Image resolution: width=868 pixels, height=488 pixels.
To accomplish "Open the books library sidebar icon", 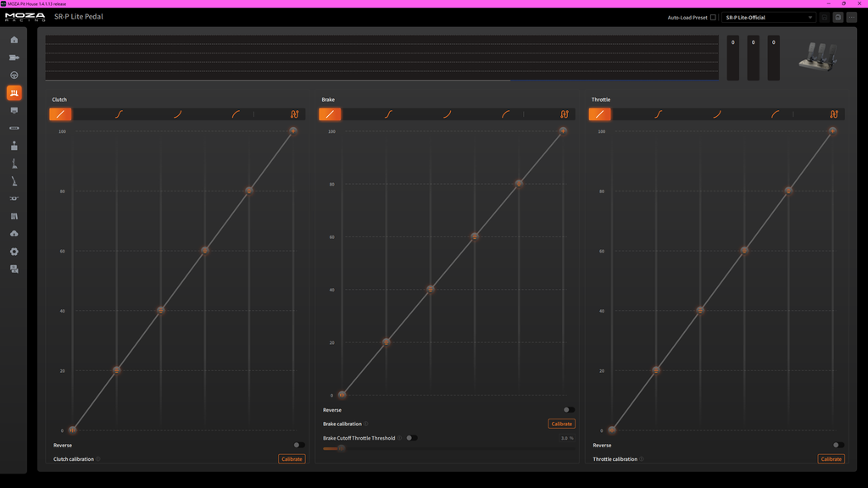I will pos(14,216).
